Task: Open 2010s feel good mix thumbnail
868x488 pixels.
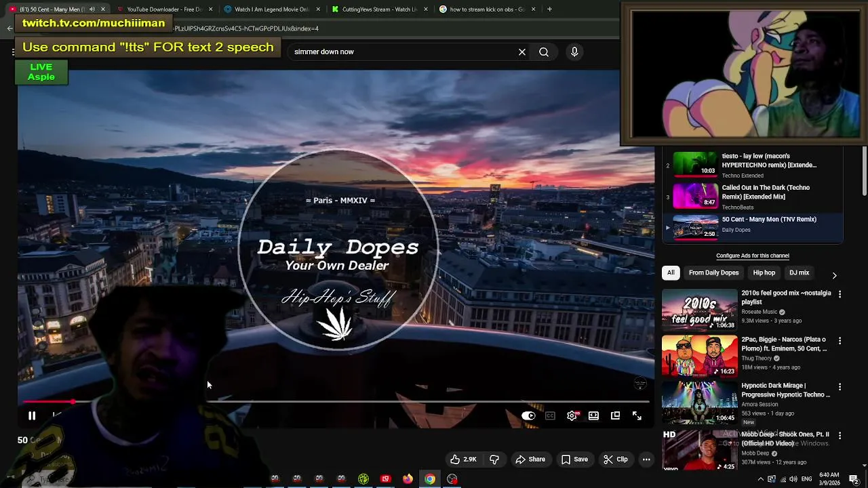Action: pos(699,310)
